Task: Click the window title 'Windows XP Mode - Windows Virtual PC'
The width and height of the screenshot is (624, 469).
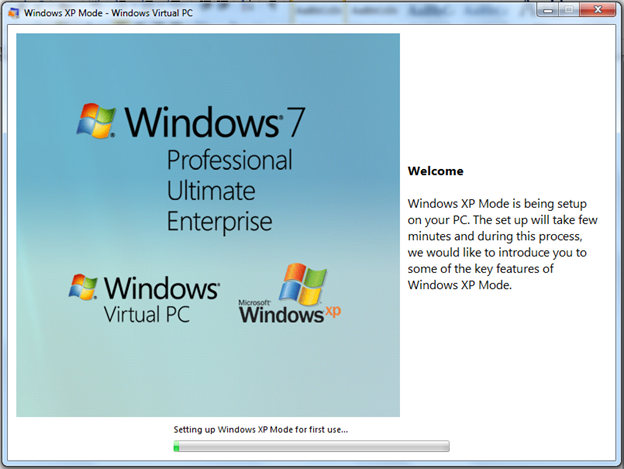Action: pos(108,13)
